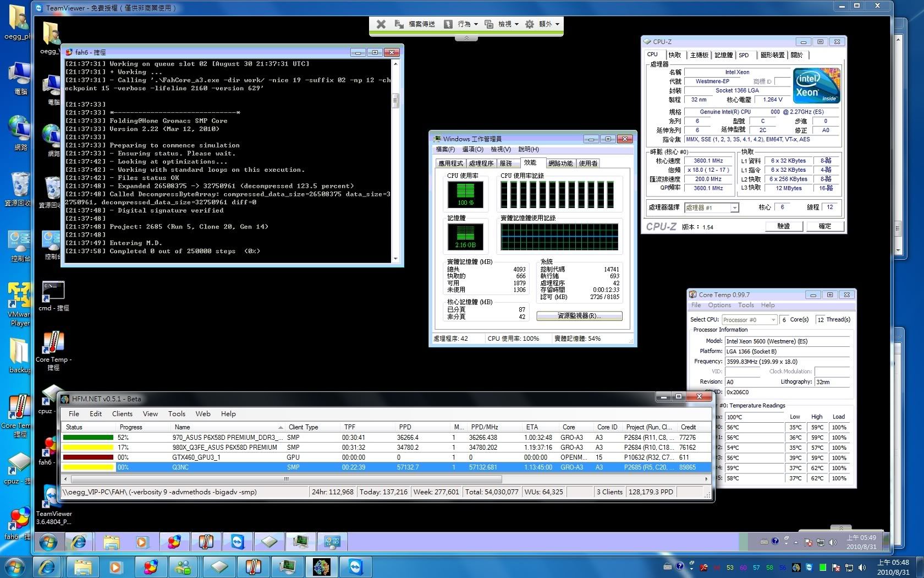This screenshot has width=924, height=578.
Task: Click the Intel Xeon logo in CPU-Z
Action: click(816, 85)
